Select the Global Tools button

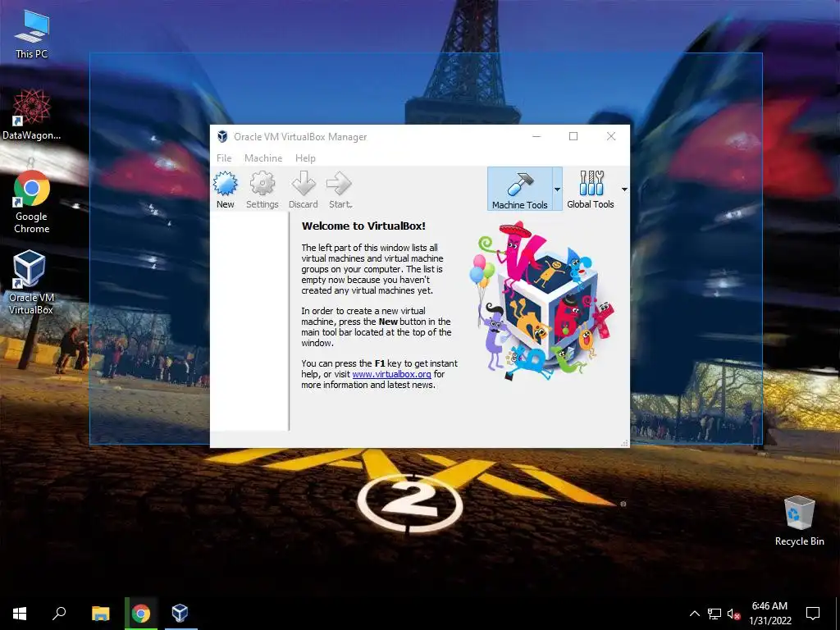(591, 189)
